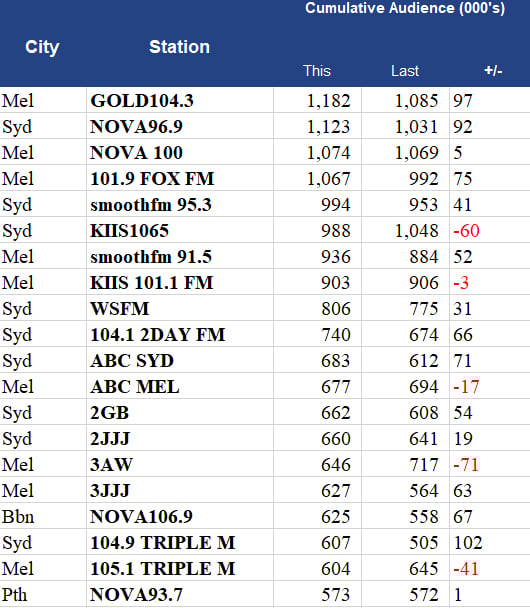Image resolution: width=530 pixels, height=608 pixels.
Task: Click the 573 audience value
Action: [x=336, y=594]
